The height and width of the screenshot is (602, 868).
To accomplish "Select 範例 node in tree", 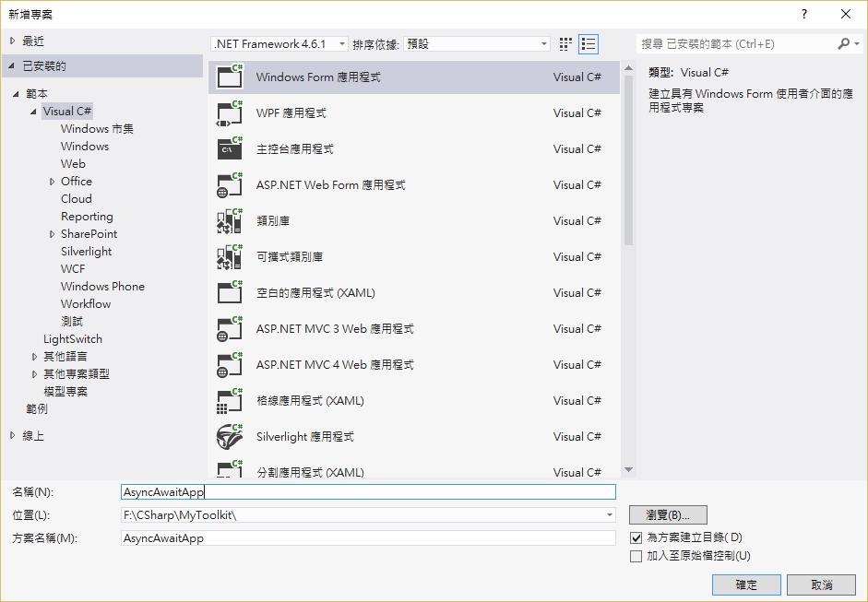I will (37, 409).
